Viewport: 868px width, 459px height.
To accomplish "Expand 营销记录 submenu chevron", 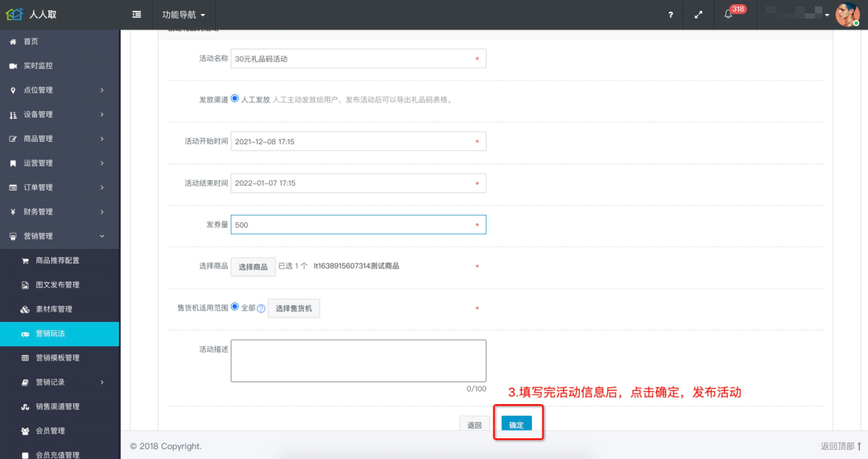I will click(x=102, y=383).
